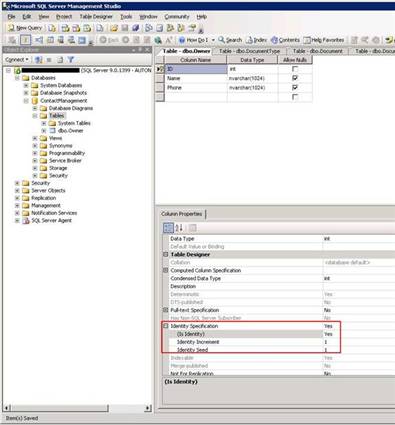Expand the Database Diagrams node
This screenshot has width=395, height=425.
(x=35, y=108)
